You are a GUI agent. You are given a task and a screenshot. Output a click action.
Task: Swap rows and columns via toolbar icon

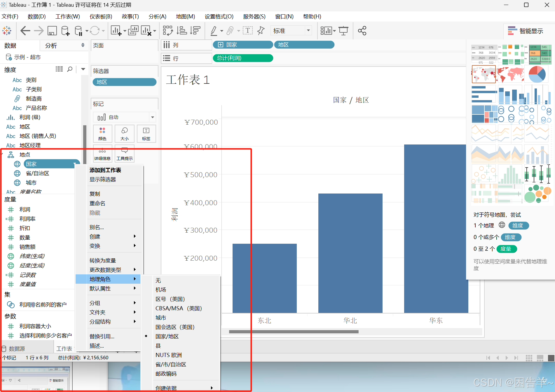pyautogui.click(x=168, y=31)
